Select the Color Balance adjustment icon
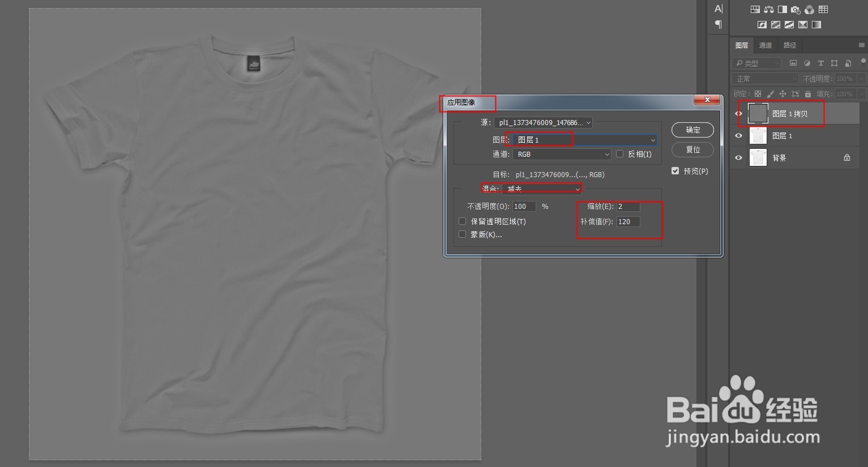The image size is (868, 467). [768, 9]
